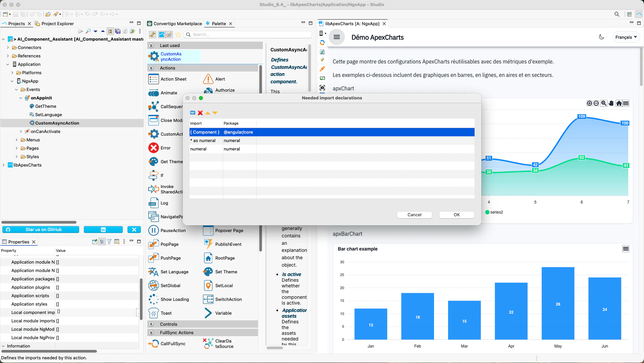This screenshot has width=644, height=363.
Task: Click the screenshot camera icon in the viewer toolbar
Action: coord(322,88)
